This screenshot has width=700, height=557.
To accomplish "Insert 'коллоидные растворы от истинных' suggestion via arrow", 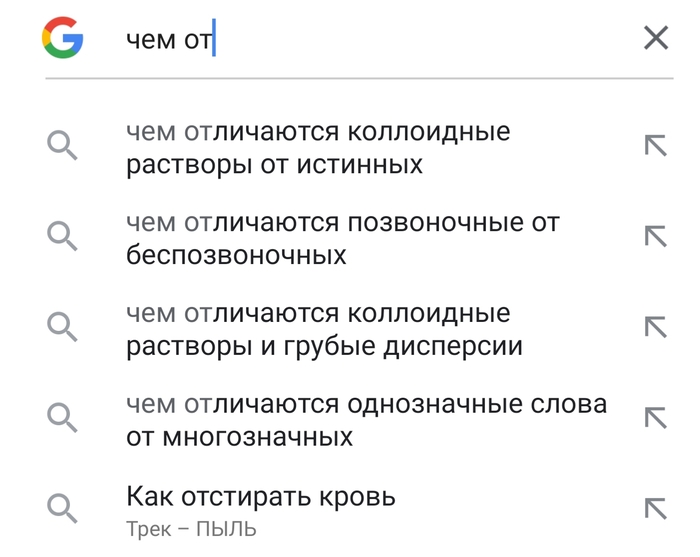I will 655,147.
